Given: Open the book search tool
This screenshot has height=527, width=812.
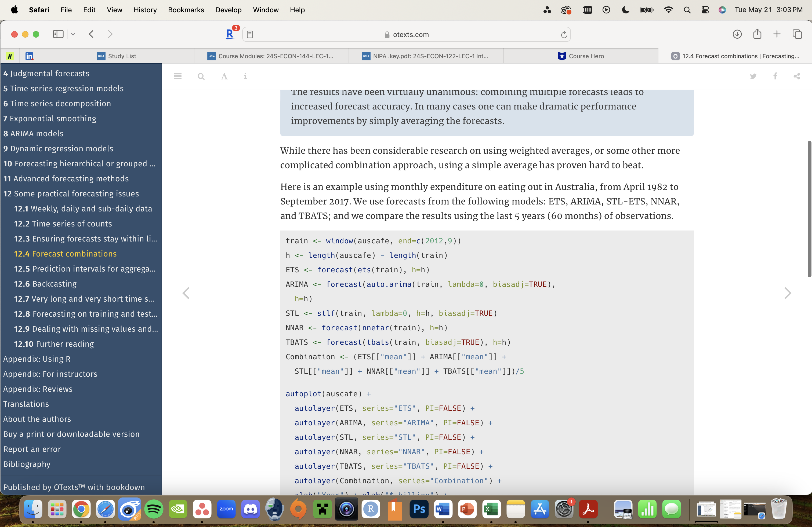Looking at the screenshot, I should pos(201,76).
